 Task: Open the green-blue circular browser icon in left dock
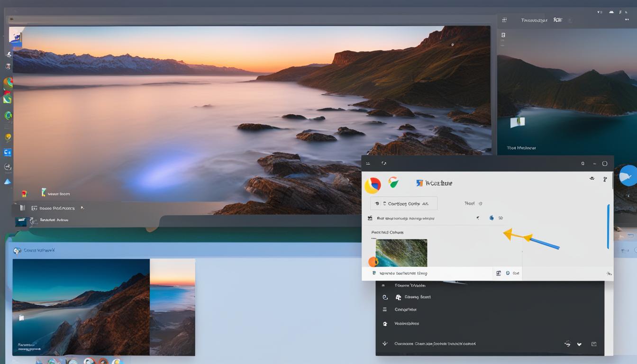[8, 115]
